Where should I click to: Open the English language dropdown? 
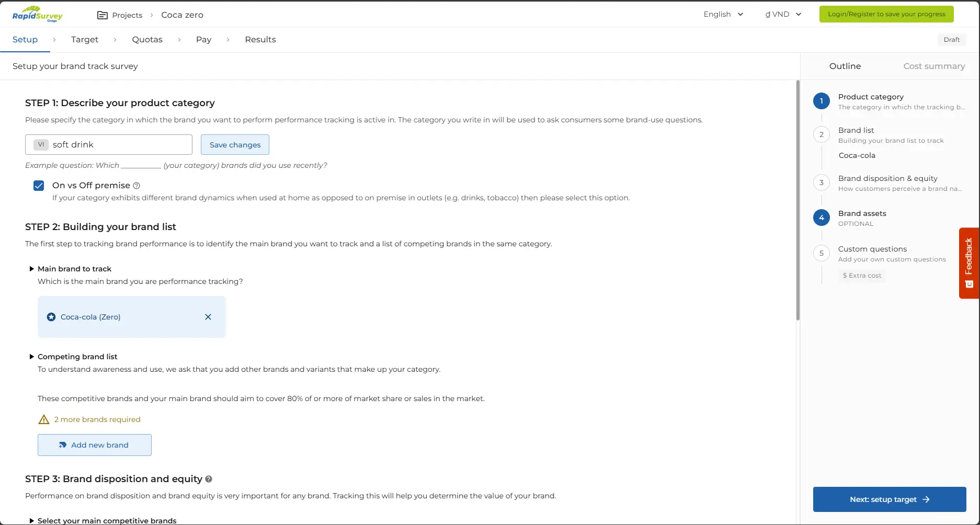[x=723, y=14]
